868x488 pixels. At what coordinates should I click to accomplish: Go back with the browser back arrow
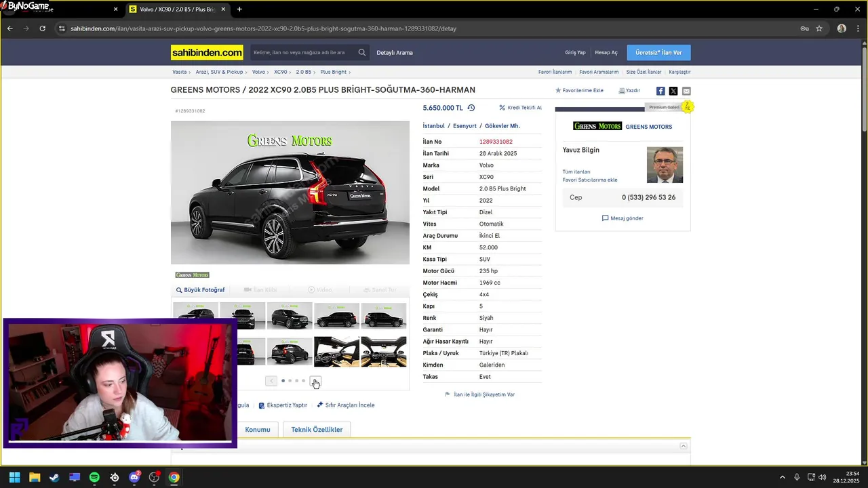[9, 28]
